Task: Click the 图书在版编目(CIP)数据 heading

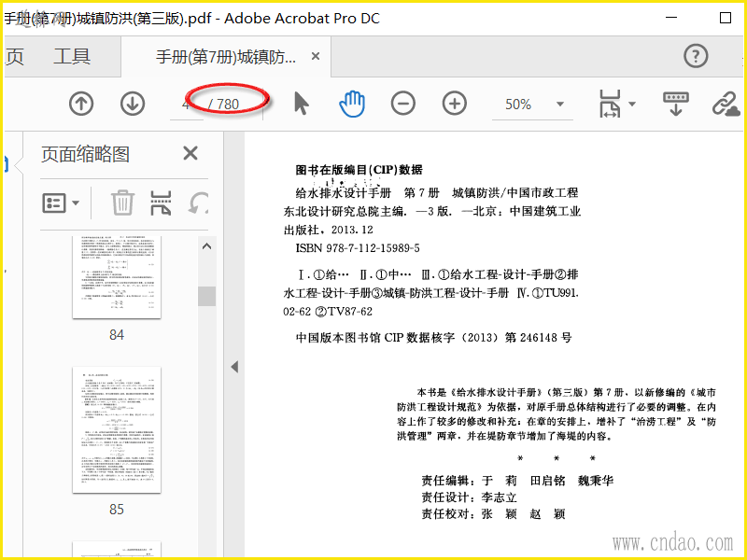Action: click(x=359, y=170)
